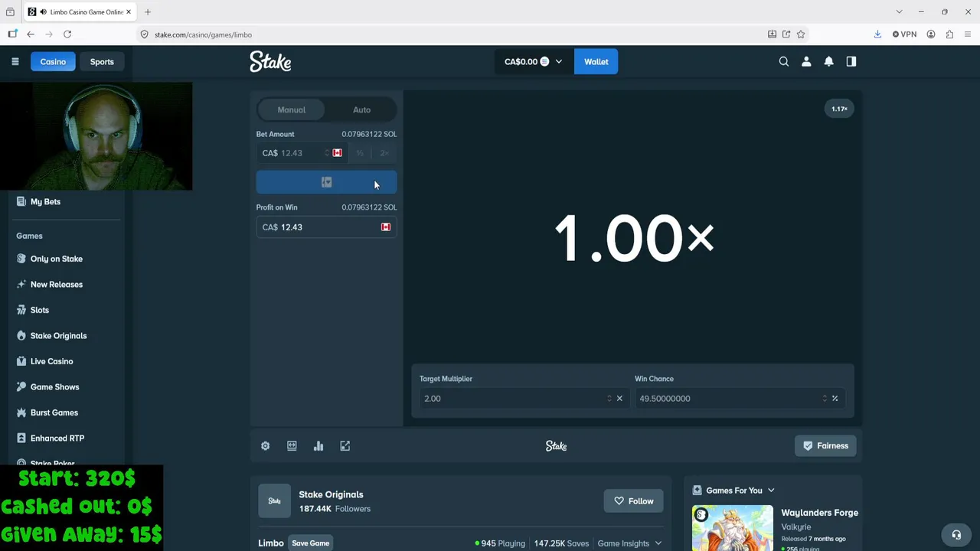
Task: Open the Slots category
Action: click(x=40, y=310)
